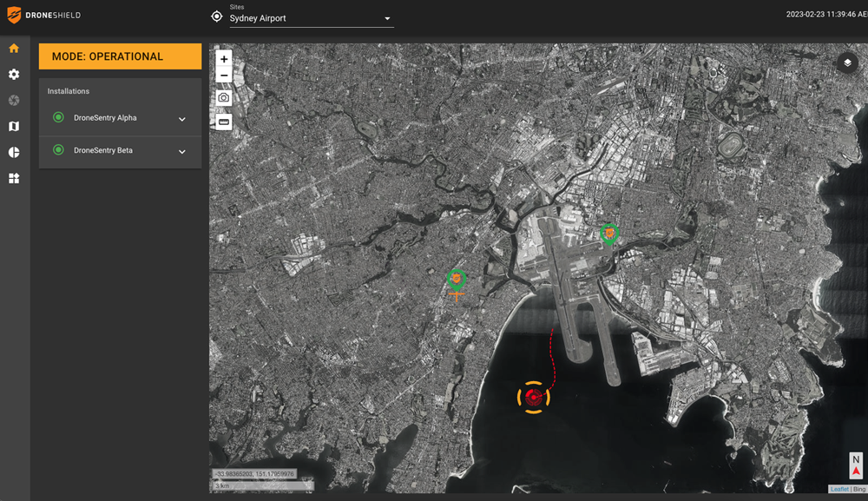868x501 pixels.
Task: Open the camera aperture sidebar icon
Action: (14, 100)
